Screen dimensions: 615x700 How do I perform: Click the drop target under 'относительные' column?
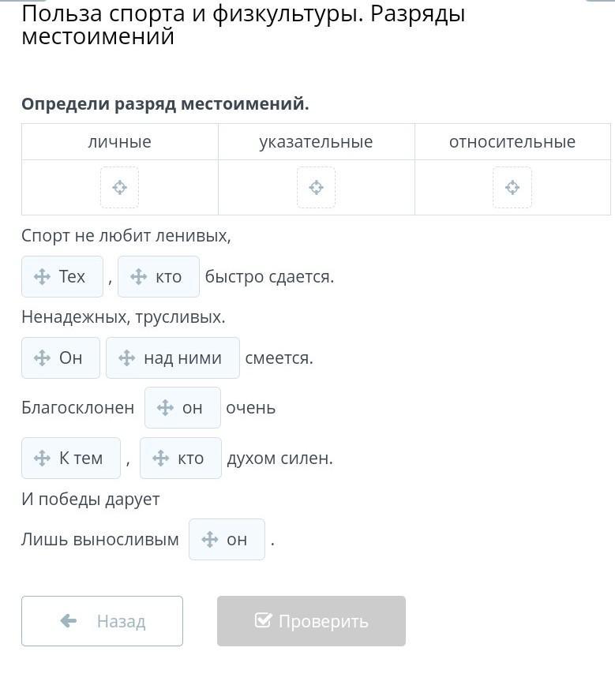pos(512,188)
